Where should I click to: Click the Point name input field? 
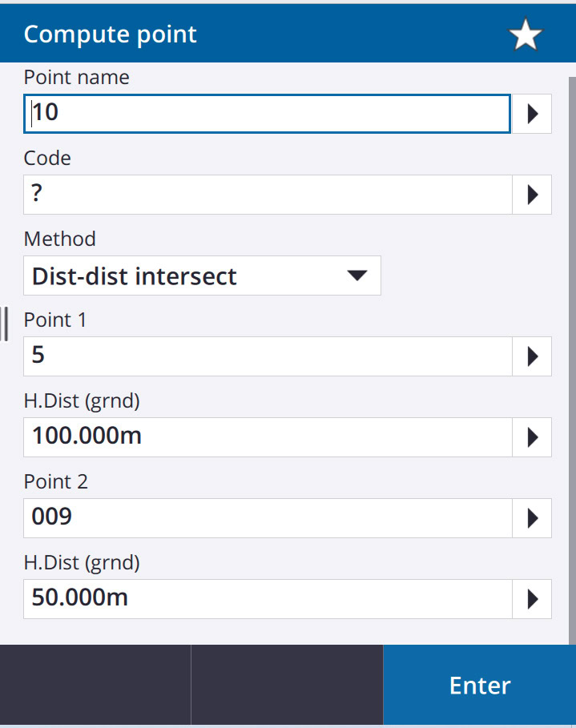[267, 114]
